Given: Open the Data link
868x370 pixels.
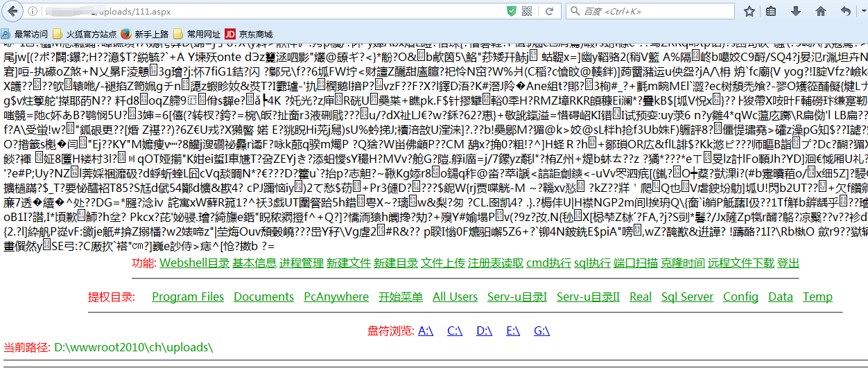Looking at the screenshot, I should coord(781,297).
